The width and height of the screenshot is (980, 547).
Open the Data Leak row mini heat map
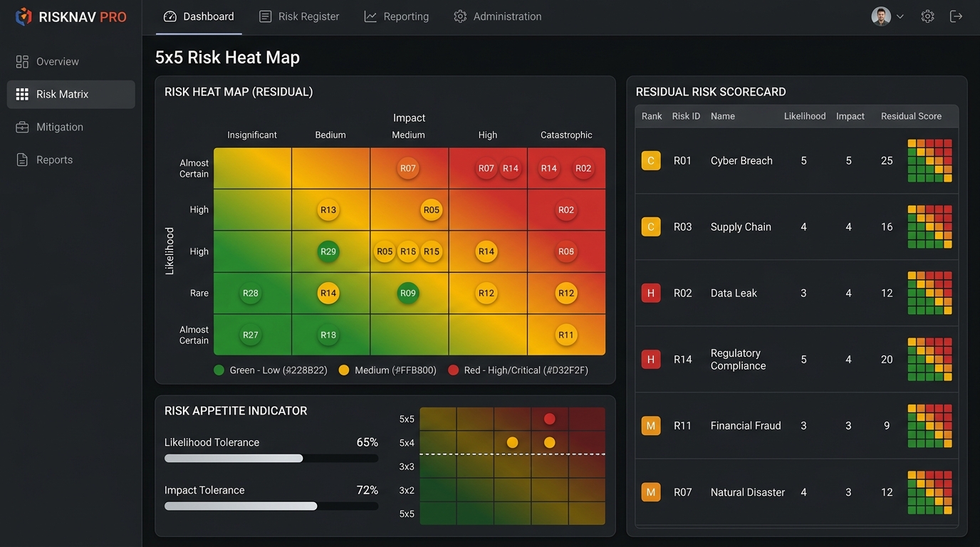tap(930, 293)
